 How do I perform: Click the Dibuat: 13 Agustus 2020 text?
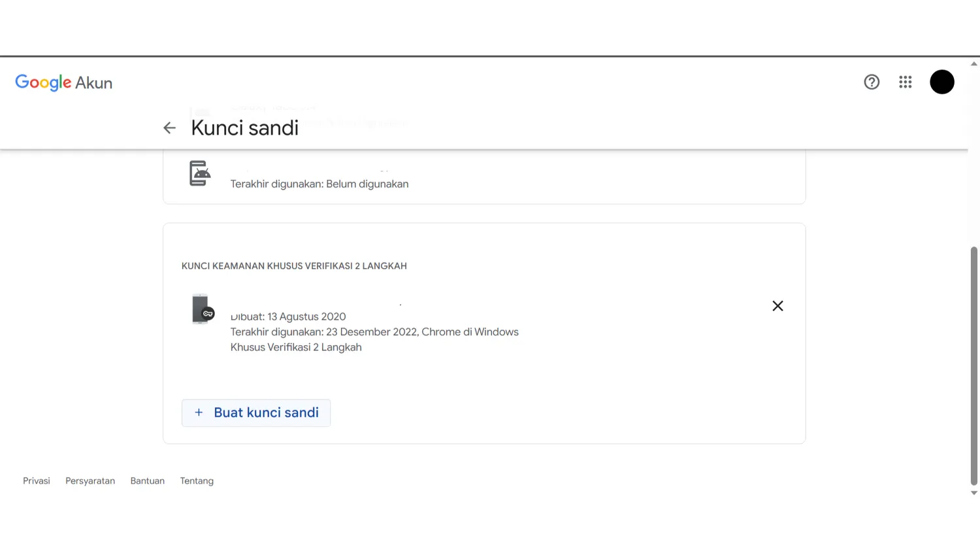click(288, 317)
